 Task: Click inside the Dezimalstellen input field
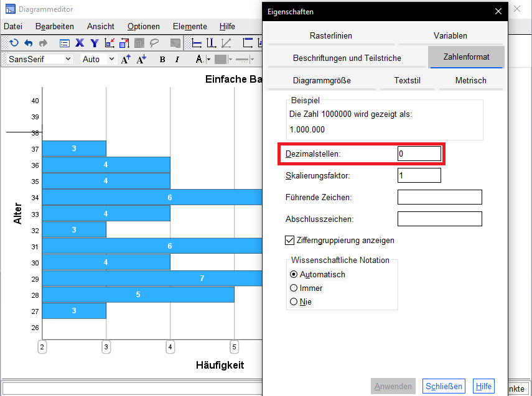coord(419,152)
